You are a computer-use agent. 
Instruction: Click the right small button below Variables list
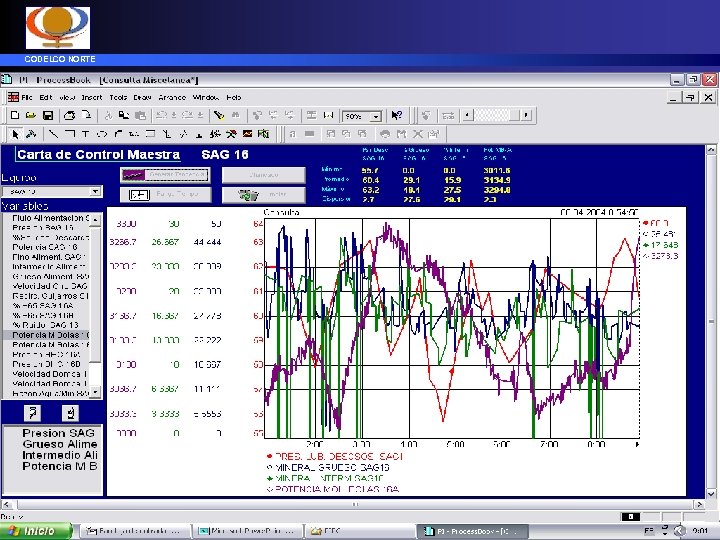coord(70,413)
